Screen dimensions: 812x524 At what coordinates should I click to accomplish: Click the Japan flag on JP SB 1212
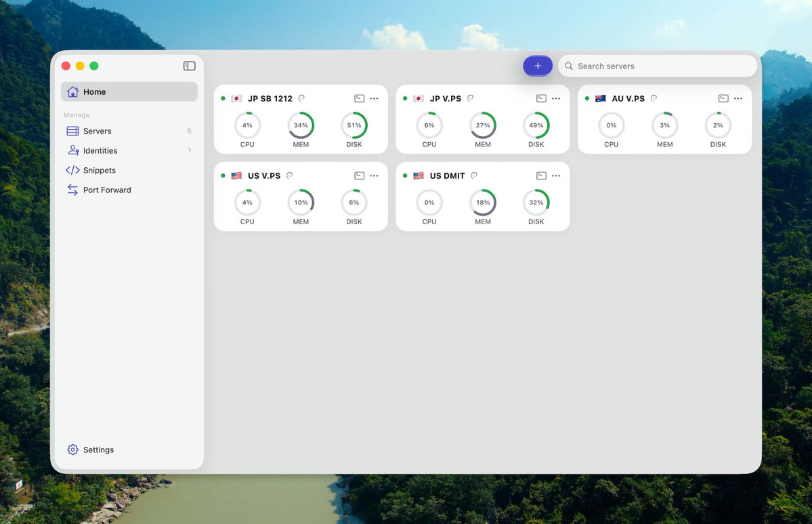point(236,98)
